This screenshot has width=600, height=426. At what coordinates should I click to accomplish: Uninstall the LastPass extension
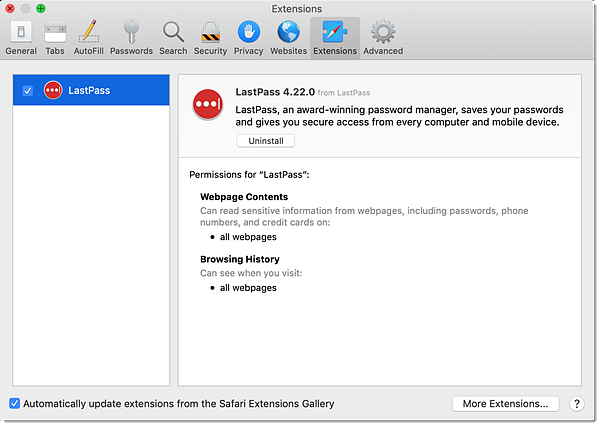point(266,140)
